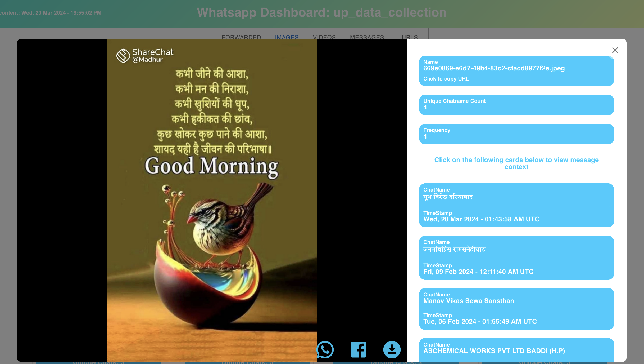Click the Frequency card
The height and width of the screenshot is (364, 644).
coord(516,134)
